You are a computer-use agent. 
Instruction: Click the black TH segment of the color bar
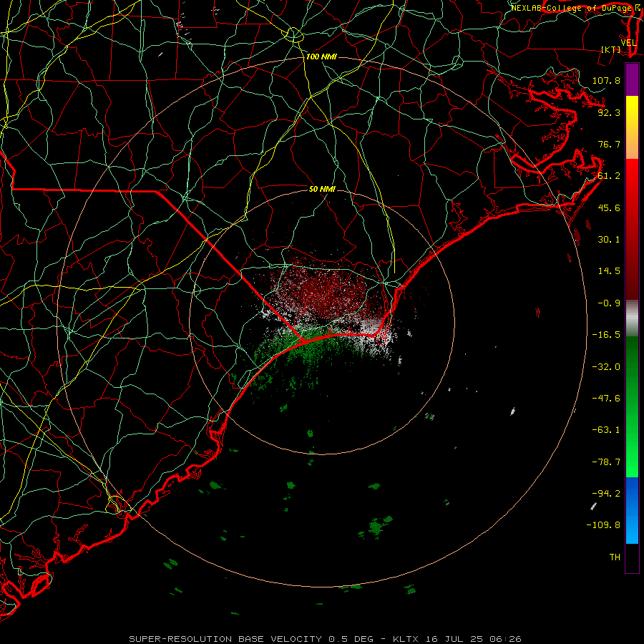[x=632, y=557]
